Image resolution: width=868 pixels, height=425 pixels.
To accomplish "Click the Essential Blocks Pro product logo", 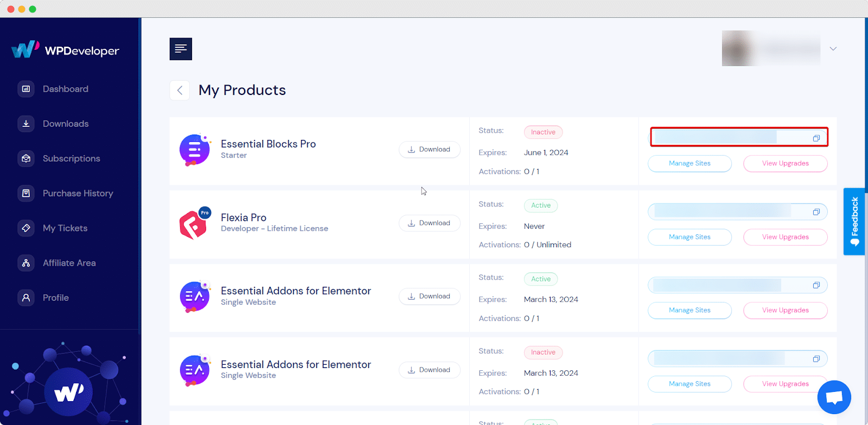I will click(x=194, y=150).
